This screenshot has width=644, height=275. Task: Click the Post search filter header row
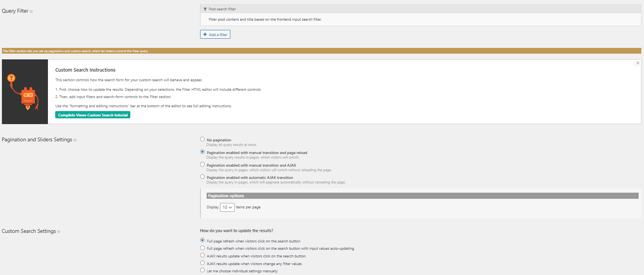click(420, 9)
